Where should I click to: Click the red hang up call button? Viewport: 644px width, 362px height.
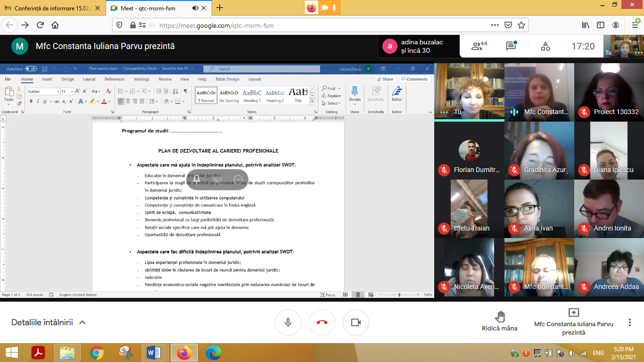coord(322,322)
